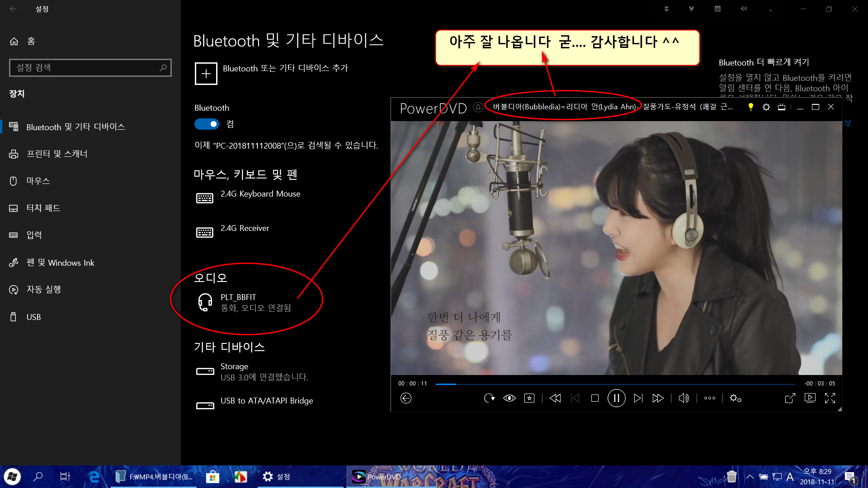The width and height of the screenshot is (868, 488).
Task: Open PowerDVD player settings gears
Action: pyautogui.click(x=736, y=398)
